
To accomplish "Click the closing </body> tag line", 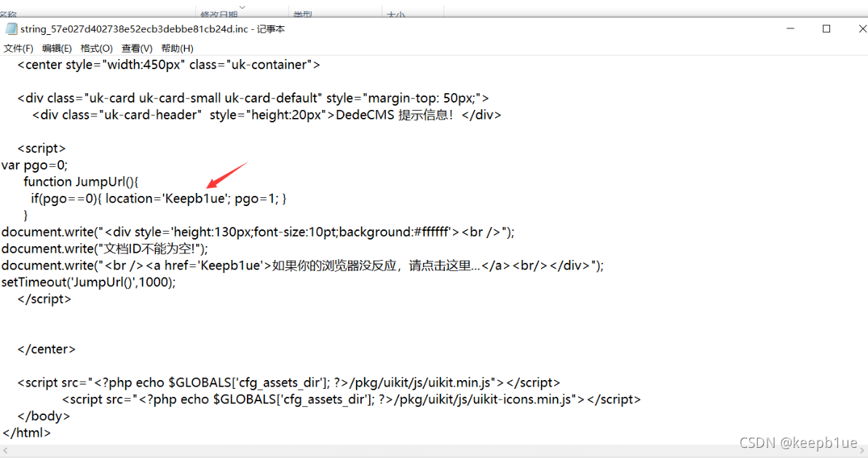I will 44,416.
